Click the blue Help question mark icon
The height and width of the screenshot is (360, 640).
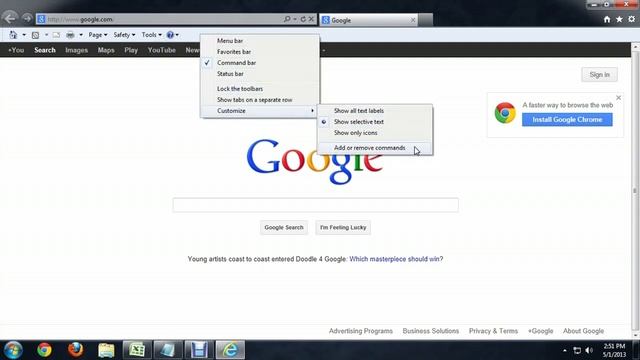pyautogui.click(x=170, y=35)
